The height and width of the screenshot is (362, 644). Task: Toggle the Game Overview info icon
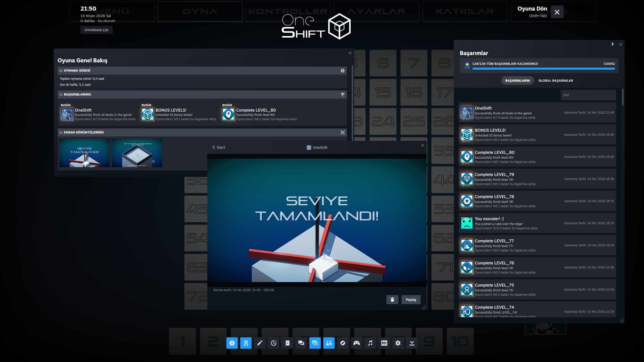[232, 343]
